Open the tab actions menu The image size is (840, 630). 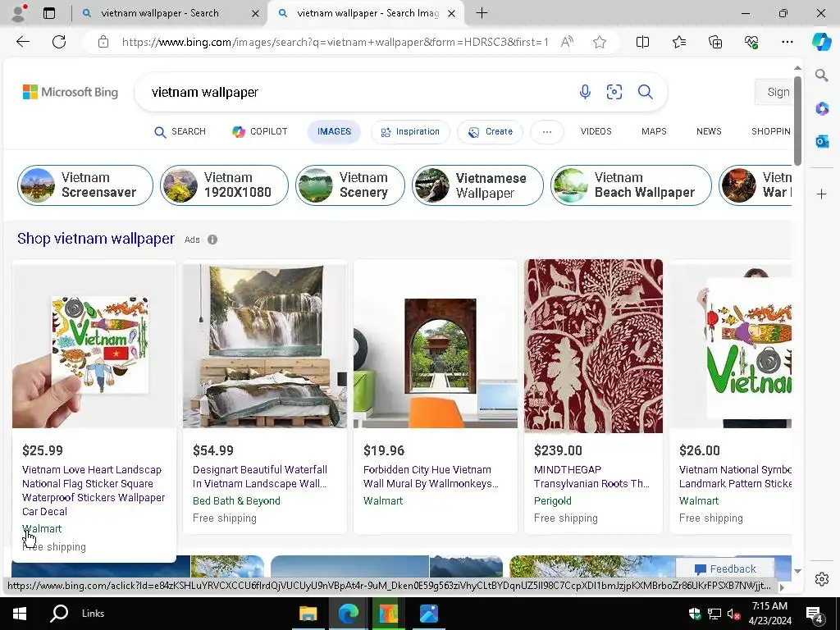point(49,13)
